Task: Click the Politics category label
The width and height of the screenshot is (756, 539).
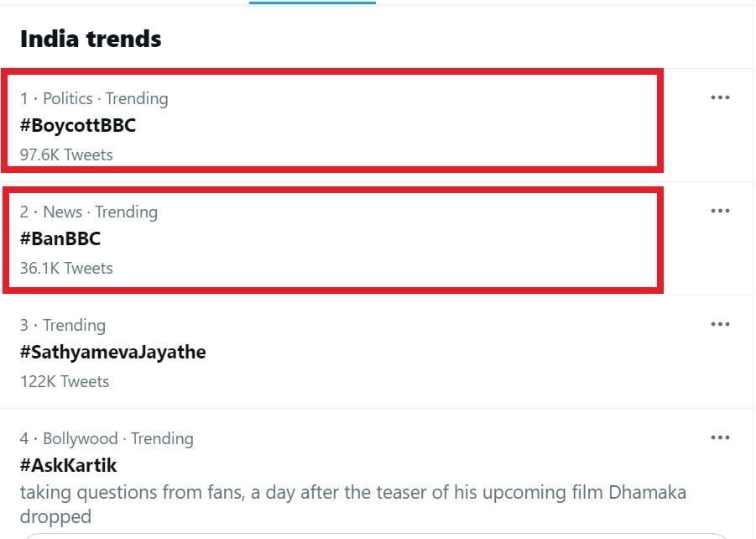Action: coord(67,98)
